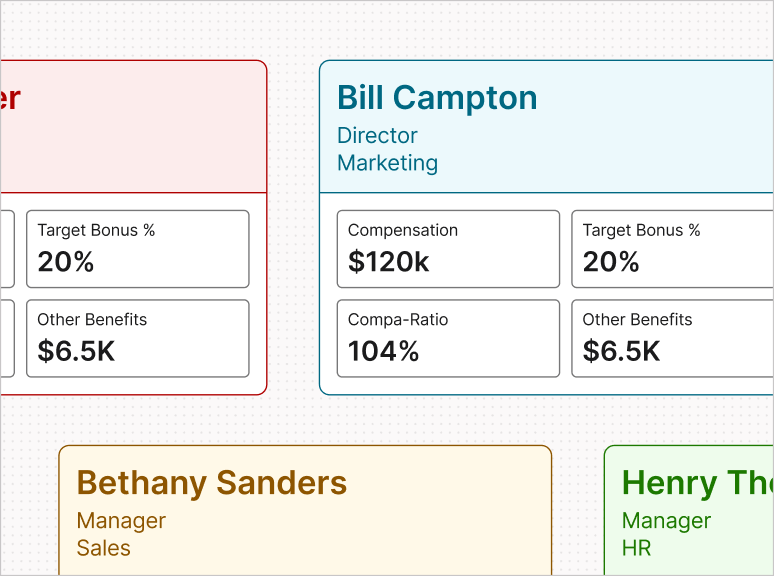The width and height of the screenshot is (774, 576).
Task: Click Bethany Sanders' Manager title
Action: pyautogui.click(x=121, y=521)
